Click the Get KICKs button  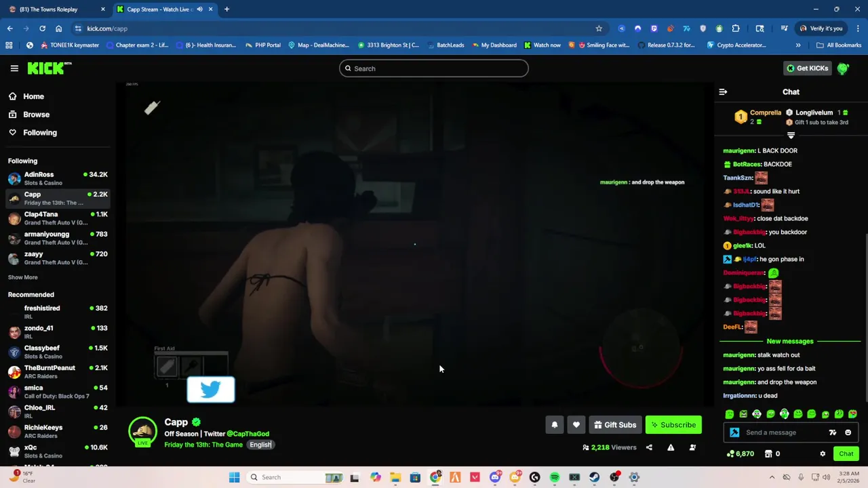click(x=807, y=68)
